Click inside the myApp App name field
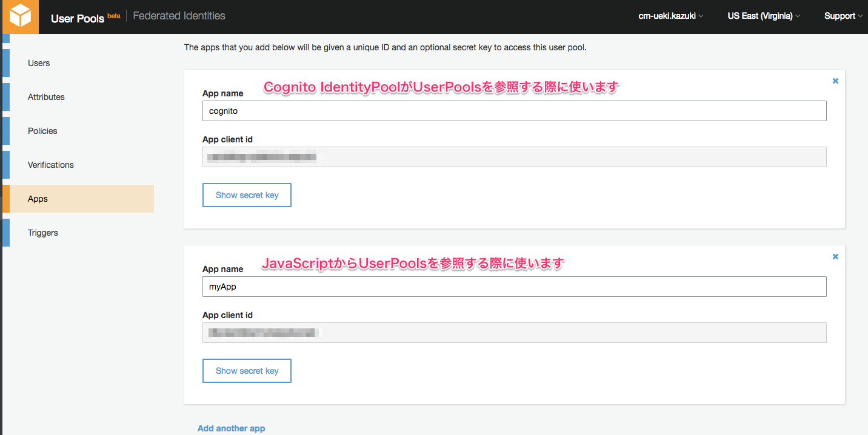Screen dimensions: 868x435 coord(514,287)
